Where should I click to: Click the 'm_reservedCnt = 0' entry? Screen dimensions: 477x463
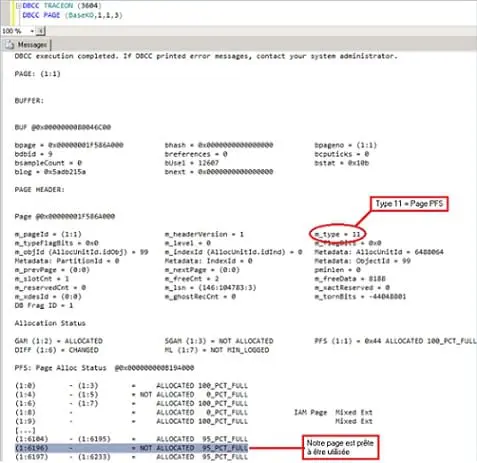click(x=50, y=288)
